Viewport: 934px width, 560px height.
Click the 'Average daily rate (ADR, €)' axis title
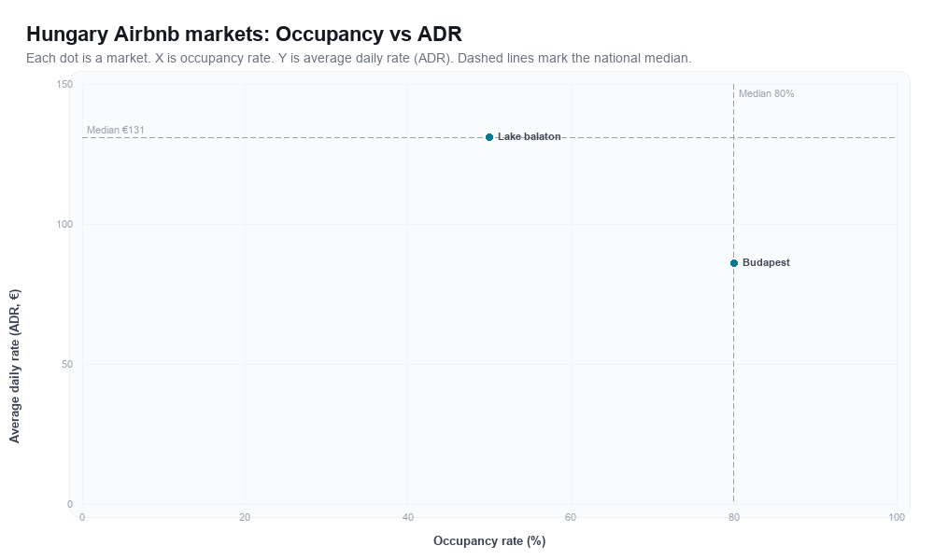tap(14, 366)
